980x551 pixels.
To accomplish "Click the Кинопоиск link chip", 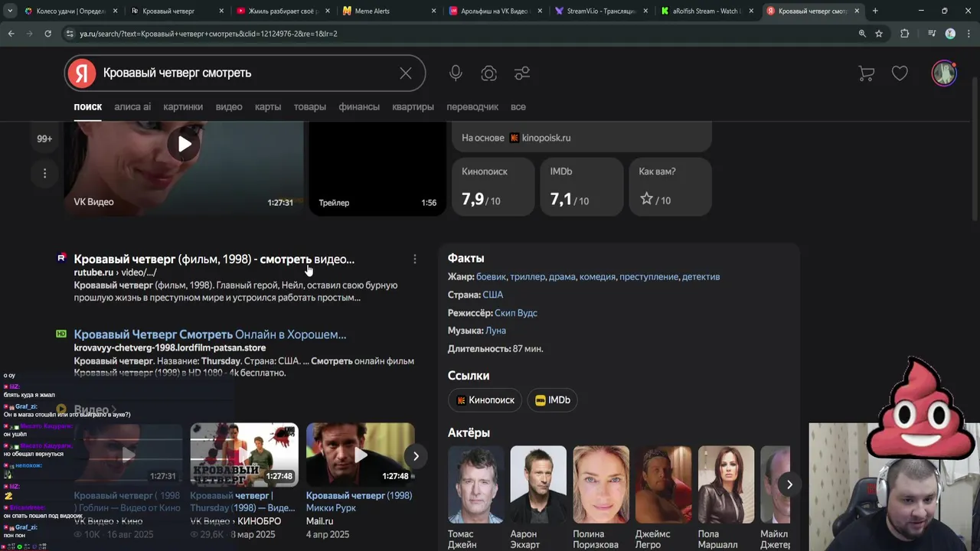I will pos(485,400).
